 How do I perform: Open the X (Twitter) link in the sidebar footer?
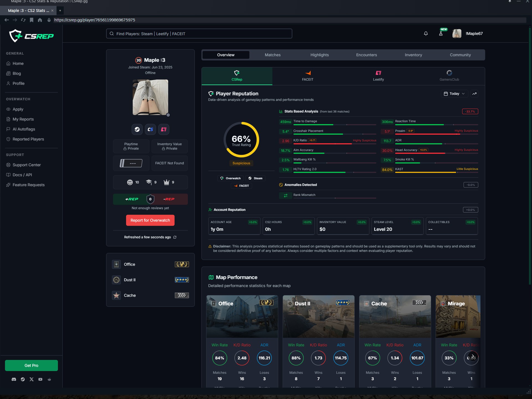coord(32,379)
